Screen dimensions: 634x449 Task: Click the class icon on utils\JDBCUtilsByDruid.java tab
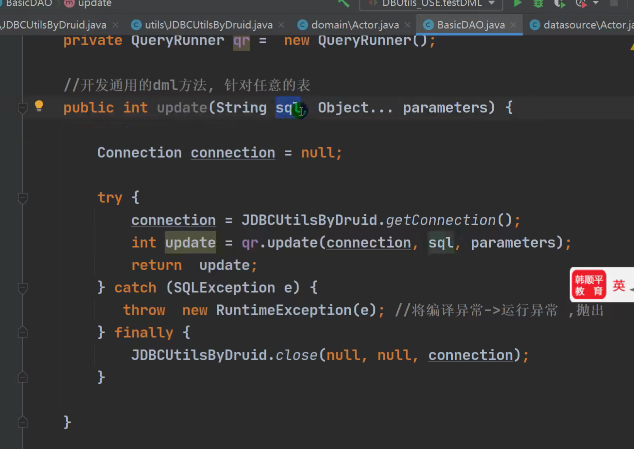coord(136,25)
